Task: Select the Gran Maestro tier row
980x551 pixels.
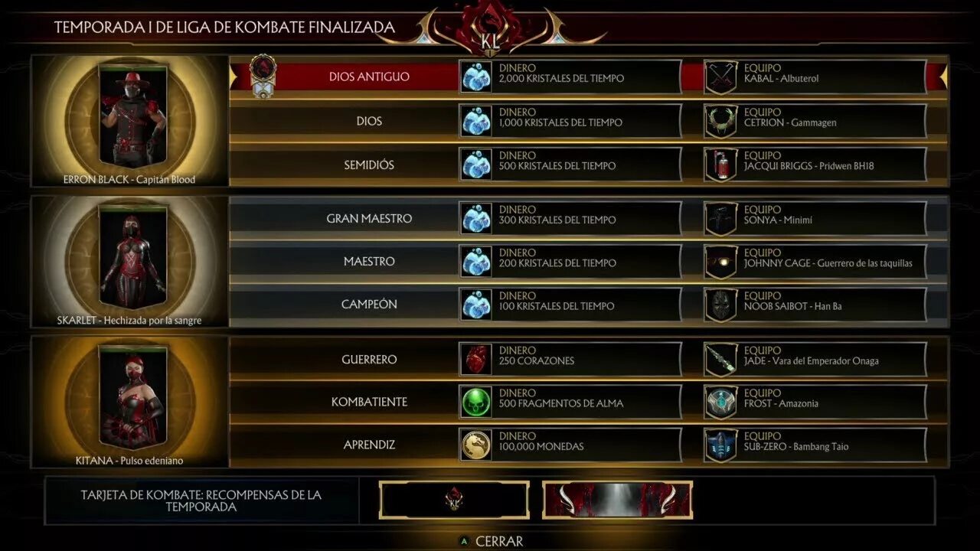Action: [588, 219]
